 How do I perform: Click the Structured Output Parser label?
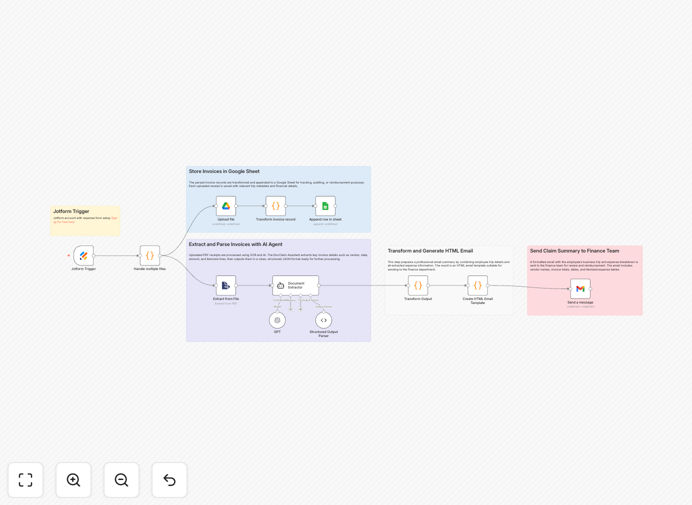click(323, 334)
